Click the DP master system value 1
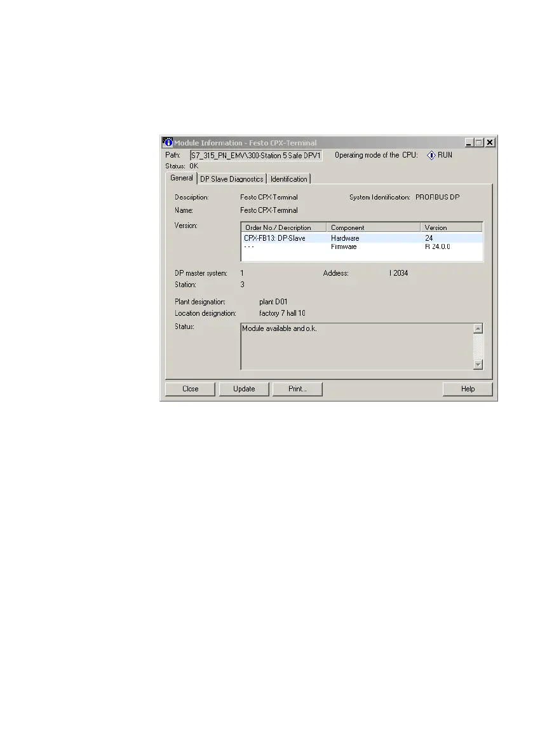The image size is (533, 756). 242,273
